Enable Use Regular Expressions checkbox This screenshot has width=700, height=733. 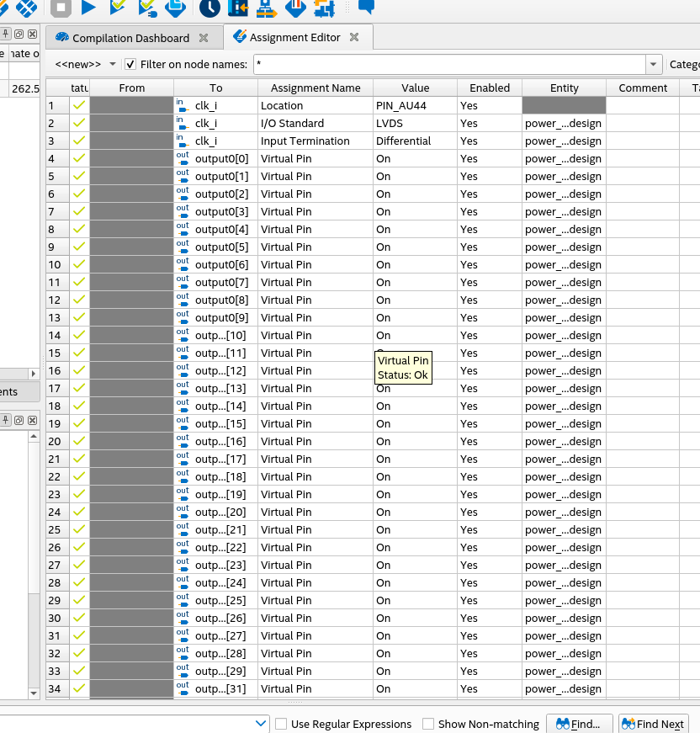point(282,724)
